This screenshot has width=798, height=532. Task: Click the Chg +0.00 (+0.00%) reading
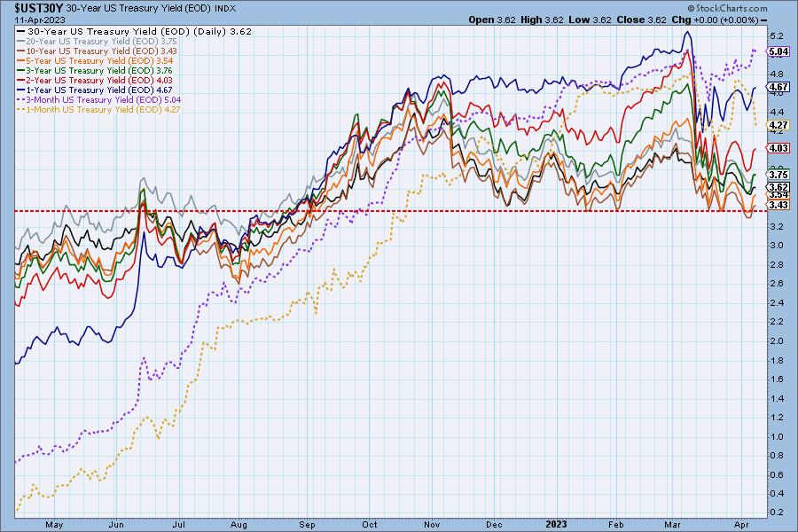pos(715,20)
